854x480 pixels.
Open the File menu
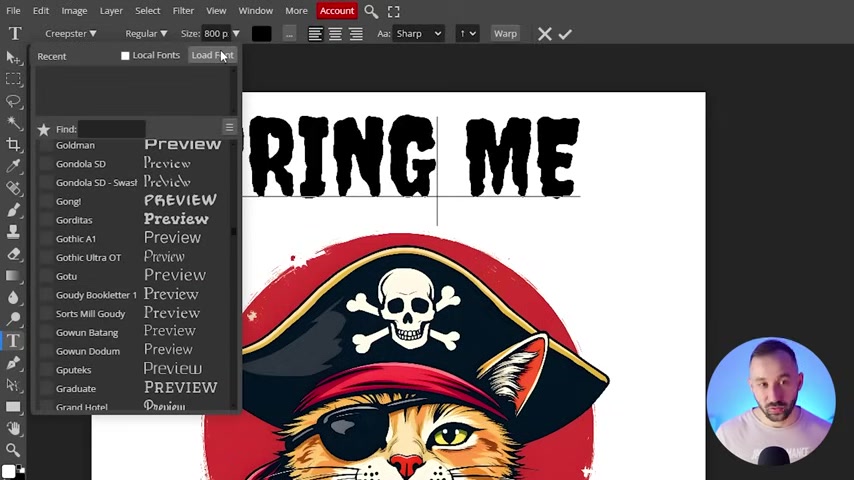click(x=13, y=11)
